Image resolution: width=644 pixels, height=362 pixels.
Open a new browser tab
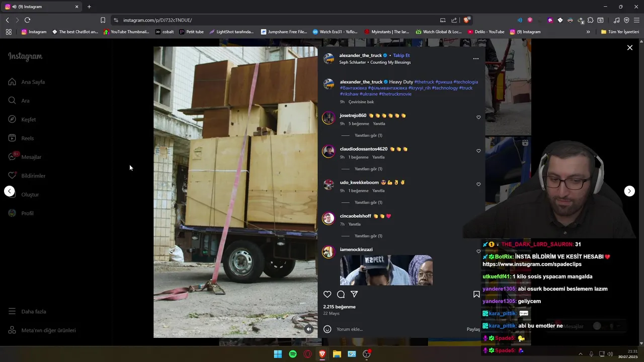click(89, 7)
